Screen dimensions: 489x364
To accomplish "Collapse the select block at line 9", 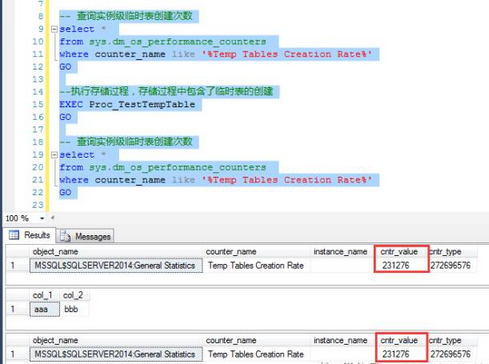I will [x=54, y=29].
